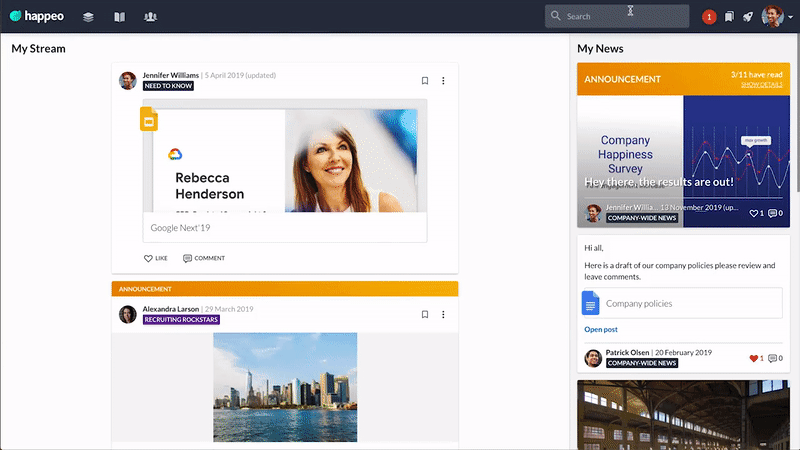Open comments on Patrick Olsen's post
Screen dimensions: 800x450
(776, 358)
